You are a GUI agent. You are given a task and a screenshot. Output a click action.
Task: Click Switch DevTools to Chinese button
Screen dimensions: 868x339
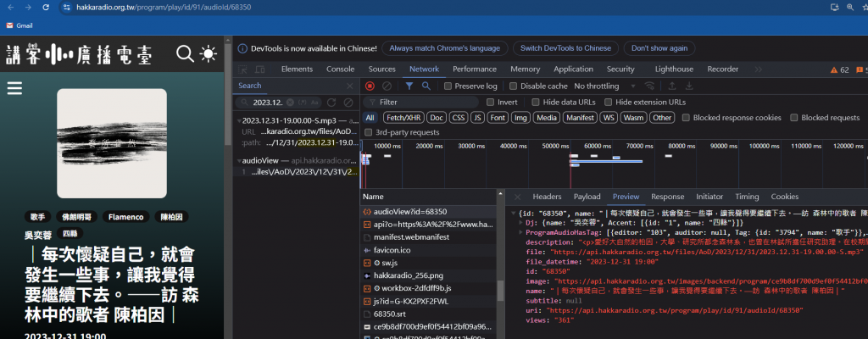[565, 48]
